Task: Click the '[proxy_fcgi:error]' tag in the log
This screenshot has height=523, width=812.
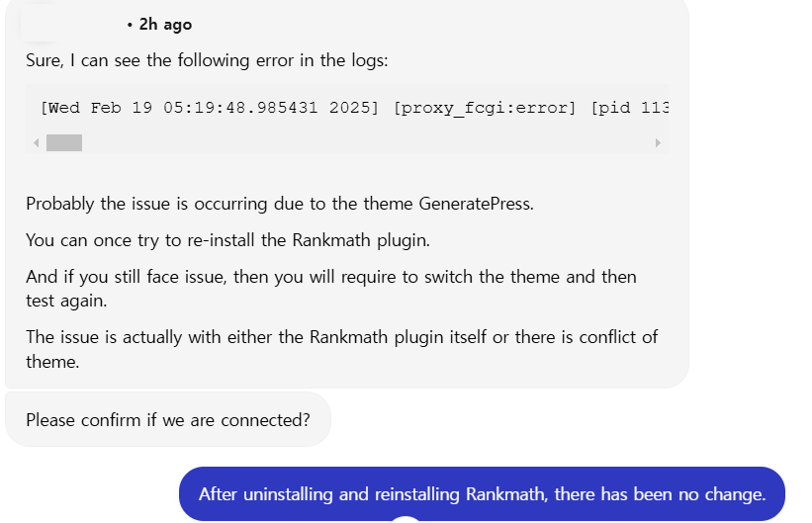Action: click(485, 108)
